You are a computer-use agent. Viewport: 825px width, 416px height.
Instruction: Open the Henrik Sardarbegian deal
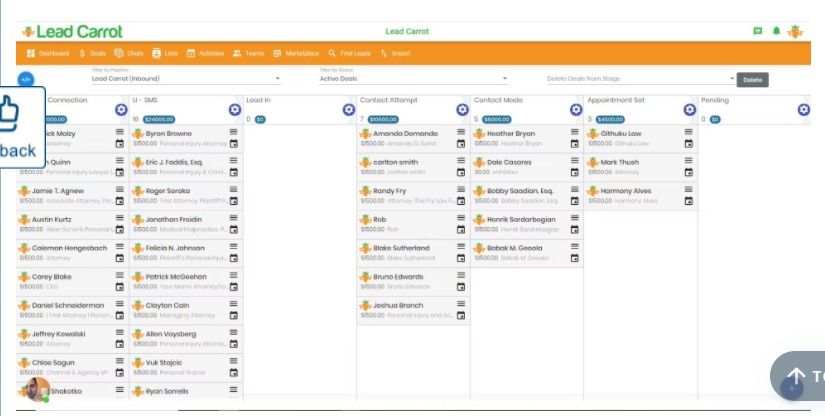pos(527,225)
